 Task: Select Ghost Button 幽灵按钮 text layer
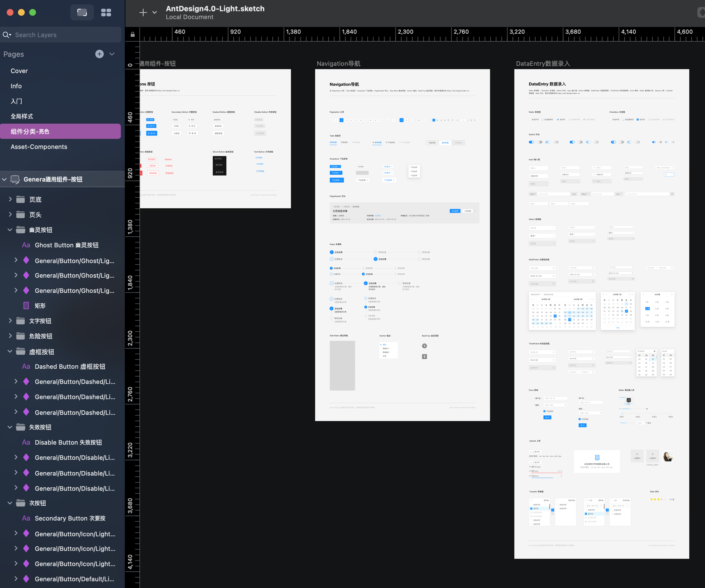pos(66,245)
